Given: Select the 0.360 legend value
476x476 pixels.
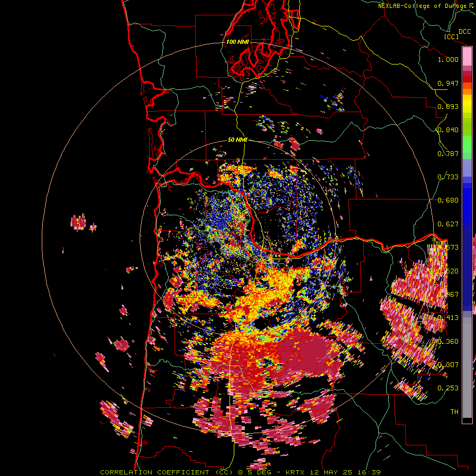Looking at the screenshot, I should (x=448, y=342).
